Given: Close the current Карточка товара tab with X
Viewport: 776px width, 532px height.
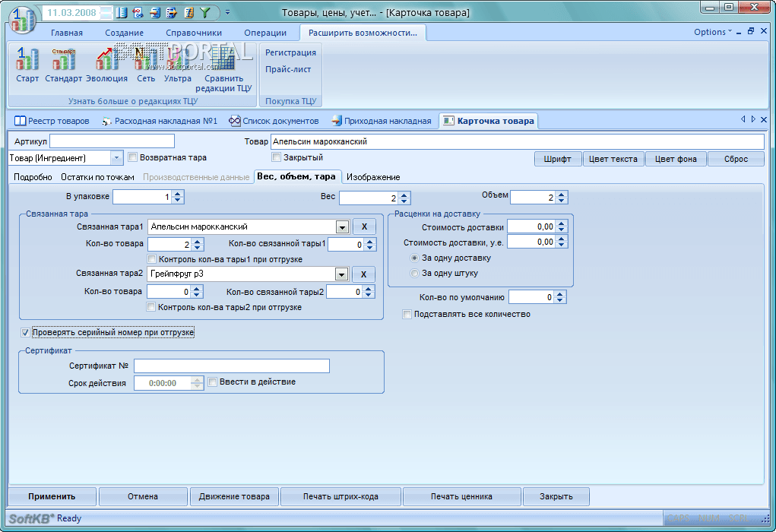Looking at the screenshot, I should (x=764, y=120).
